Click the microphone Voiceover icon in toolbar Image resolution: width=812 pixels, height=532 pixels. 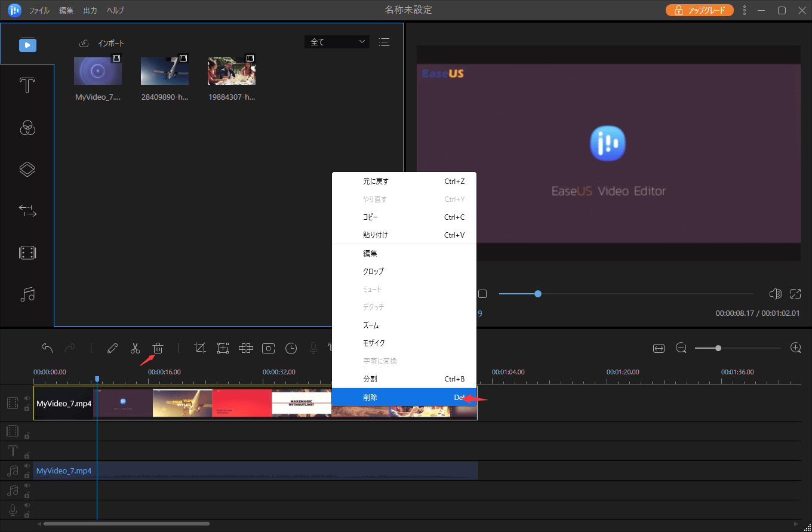(x=313, y=348)
